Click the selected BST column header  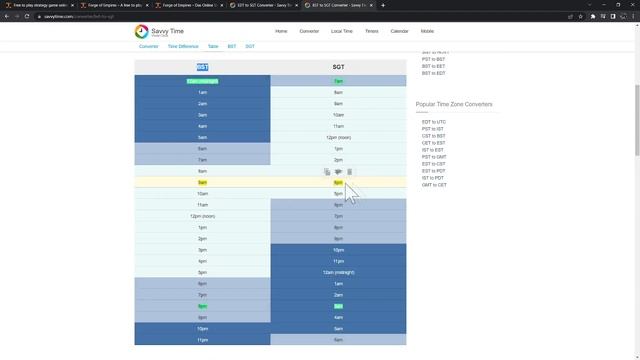point(202,67)
